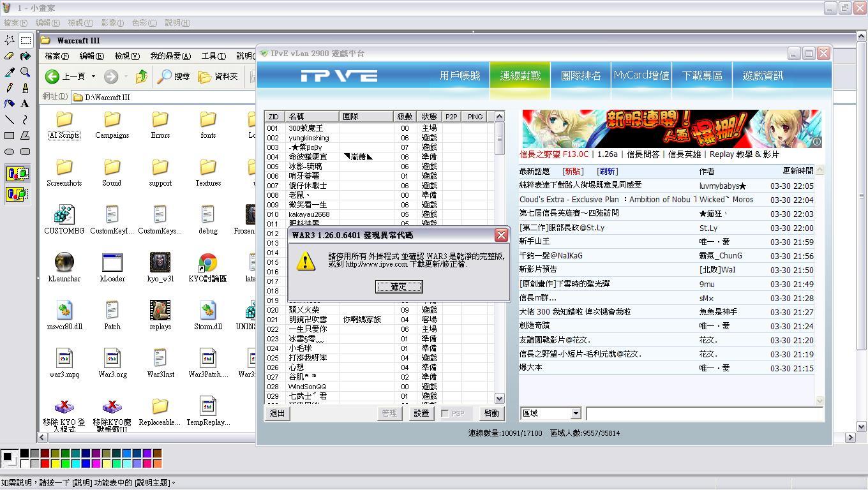Image resolution: width=868 pixels, height=490 pixels.
Task: Select the Pick Color eyedropper tool
Action: click(x=10, y=72)
